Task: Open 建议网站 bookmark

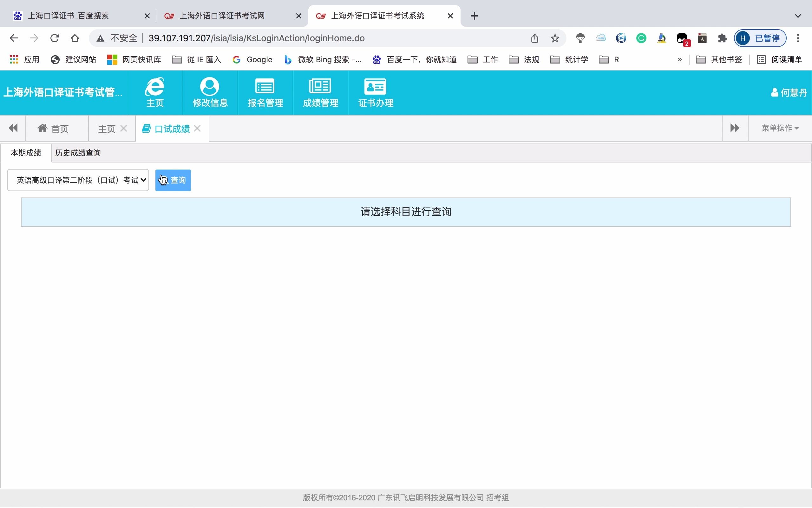Action: point(73,59)
